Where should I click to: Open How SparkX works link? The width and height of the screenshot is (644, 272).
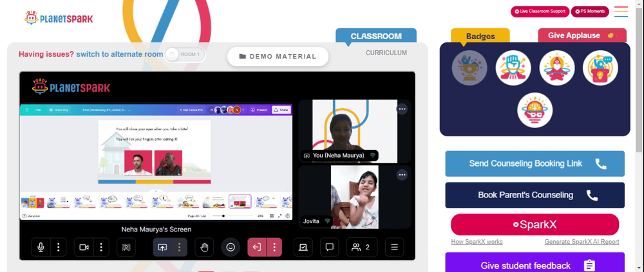(x=477, y=242)
